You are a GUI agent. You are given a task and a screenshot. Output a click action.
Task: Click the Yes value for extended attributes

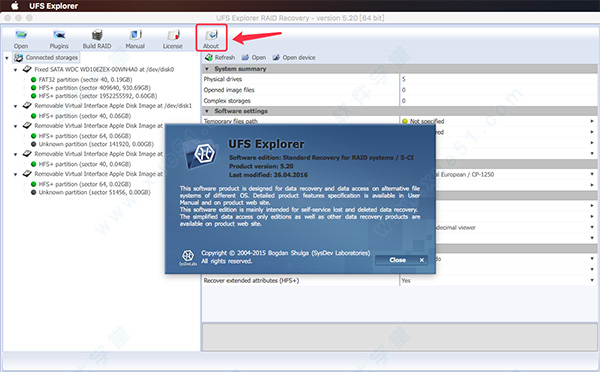[406, 281]
